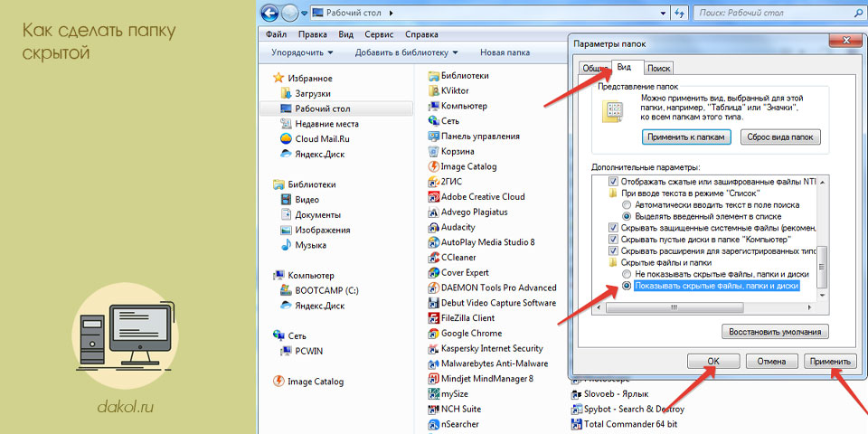Expand breadcrumb arrow after Рабочий стол
The image size is (868, 434).
[x=392, y=12]
